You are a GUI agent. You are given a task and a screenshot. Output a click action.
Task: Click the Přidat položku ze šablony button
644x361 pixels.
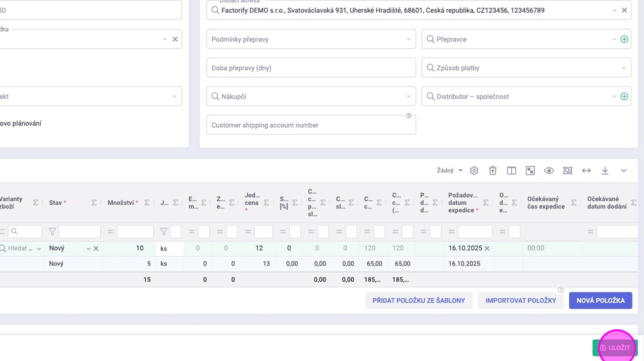click(x=419, y=301)
